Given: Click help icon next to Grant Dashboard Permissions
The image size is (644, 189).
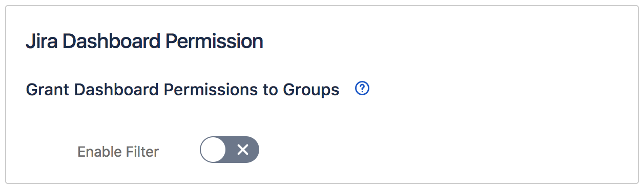Looking at the screenshot, I should [362, 89].
